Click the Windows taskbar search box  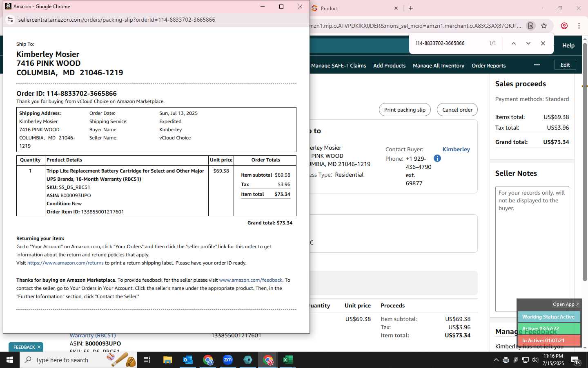pyautogui.click(x=78, y=360)
